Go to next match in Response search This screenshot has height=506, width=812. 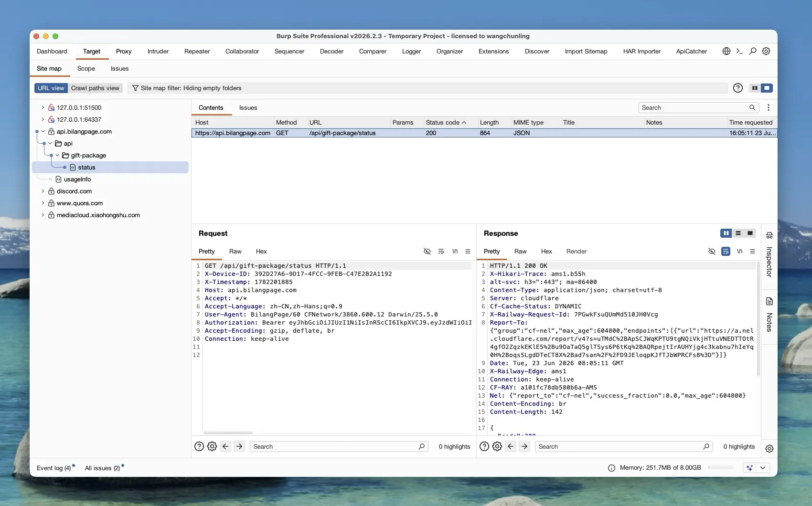click(524, 446)
